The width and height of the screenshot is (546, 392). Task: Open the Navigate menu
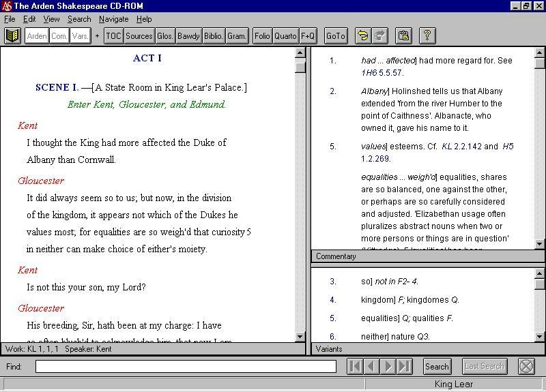(113, 19)
